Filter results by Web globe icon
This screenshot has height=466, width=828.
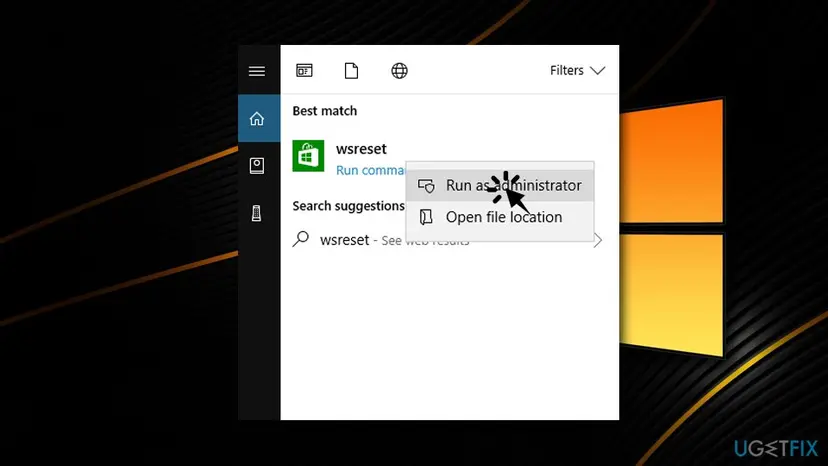point(399,70)
